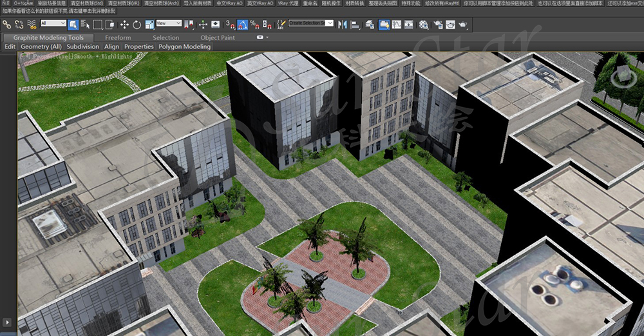The height and width of the screenshot is (336, 644).
Task: Click the VRay 代理 button
Action: pyautogui.click(x=288, y=3)
